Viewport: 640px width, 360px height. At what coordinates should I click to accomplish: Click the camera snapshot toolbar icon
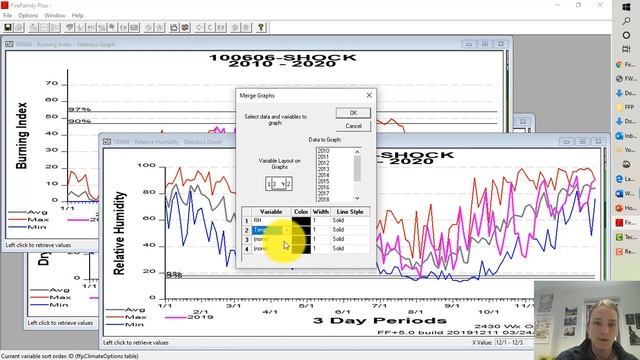[x=174, y=27]
